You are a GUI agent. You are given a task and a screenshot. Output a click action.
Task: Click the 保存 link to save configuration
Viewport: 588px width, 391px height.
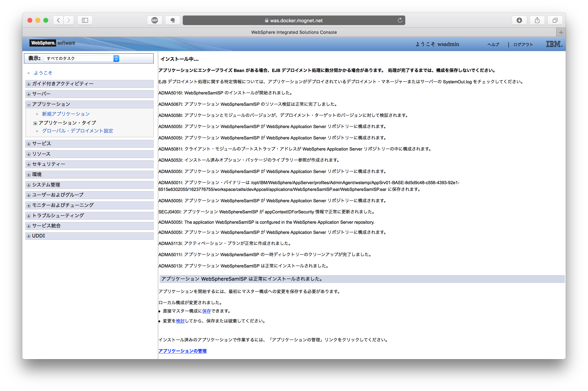pyautogui.click(x=206, y=311)
